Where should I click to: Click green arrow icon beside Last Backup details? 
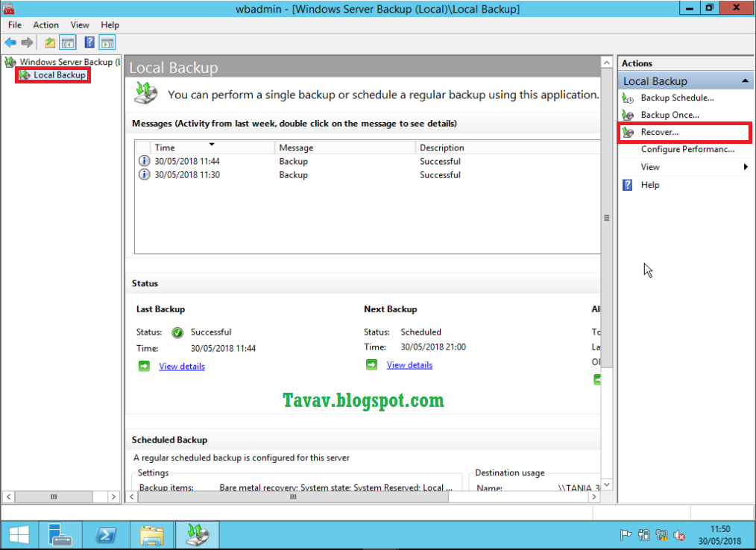[x=144, y=366]
